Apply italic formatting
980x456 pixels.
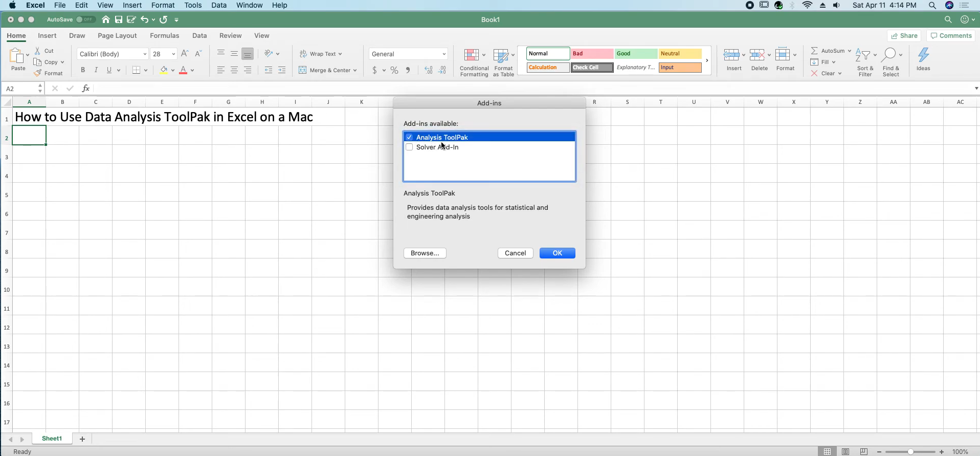(x=96, y=70)
